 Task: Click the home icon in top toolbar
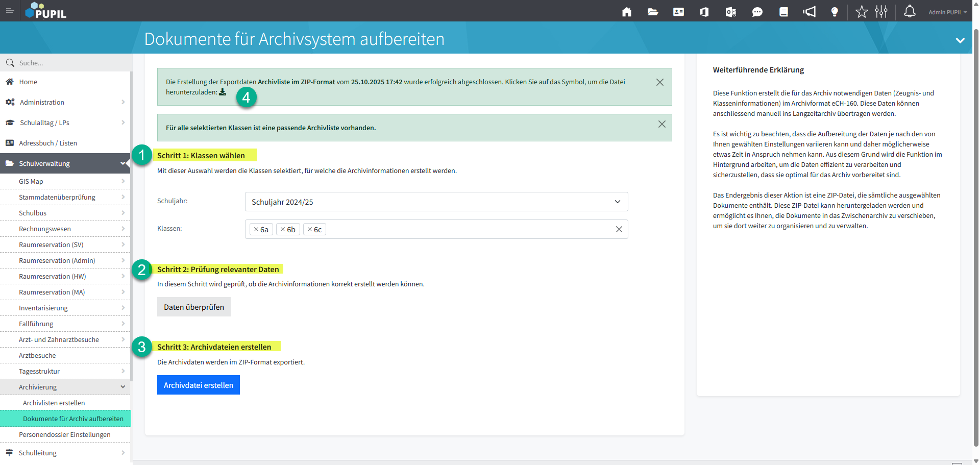(626, 12)
